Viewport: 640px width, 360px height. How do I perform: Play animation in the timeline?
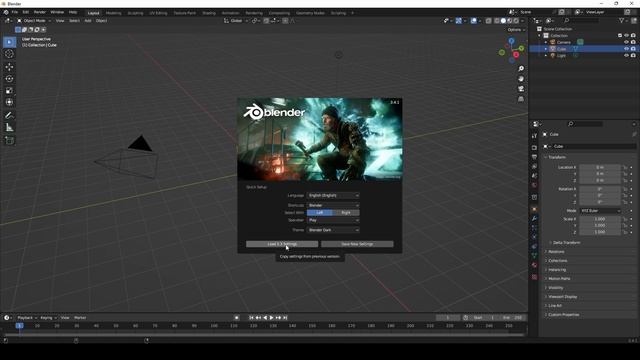tap(271, 318)
